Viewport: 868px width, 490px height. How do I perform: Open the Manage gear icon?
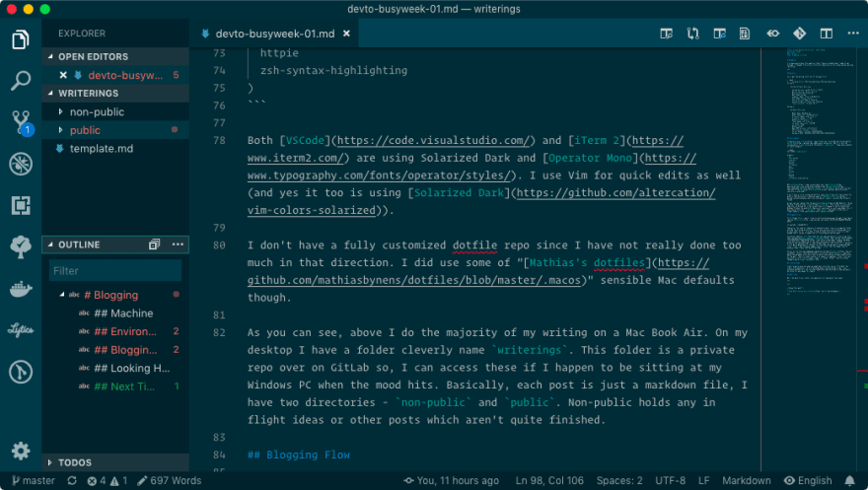tap(21, 452)
